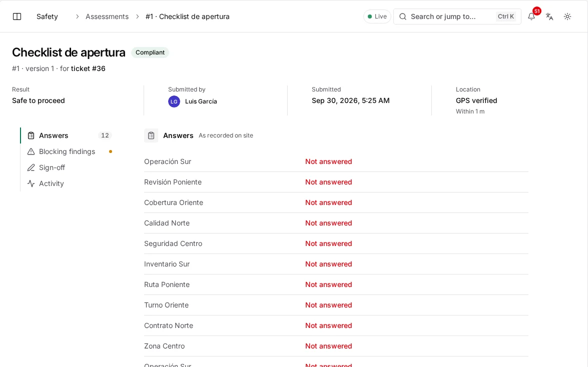Click the Compliant status badge

[x=150, y=52]
